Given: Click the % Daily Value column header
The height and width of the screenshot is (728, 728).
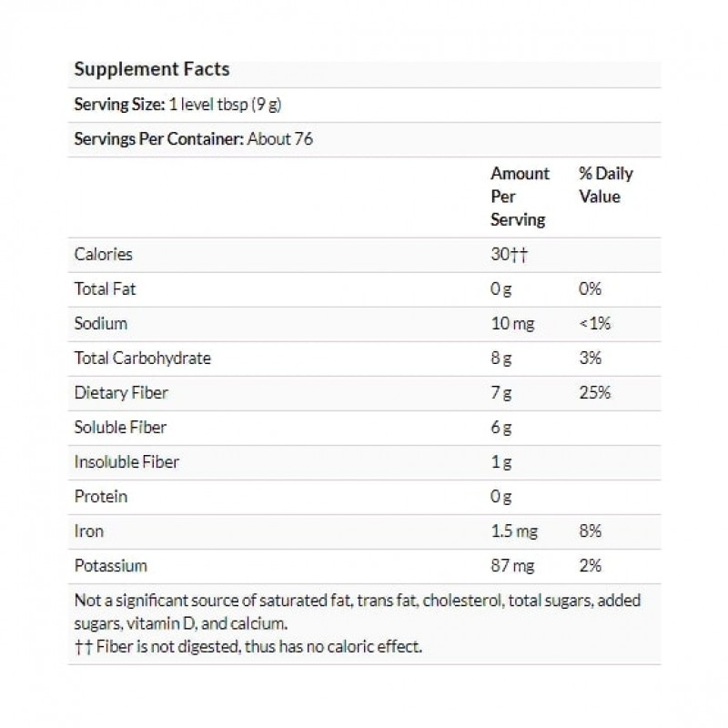Looking at the screenshot, I should [x=605, y=185].
